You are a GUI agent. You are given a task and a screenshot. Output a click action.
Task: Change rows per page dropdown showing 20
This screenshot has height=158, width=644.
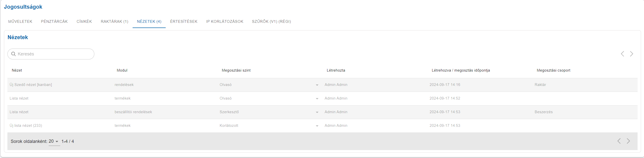[x=54, y=141]
